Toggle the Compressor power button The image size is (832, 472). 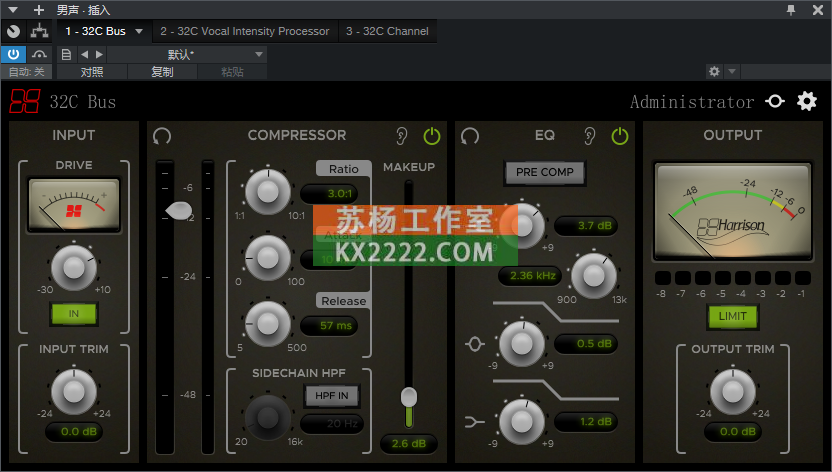432,136
